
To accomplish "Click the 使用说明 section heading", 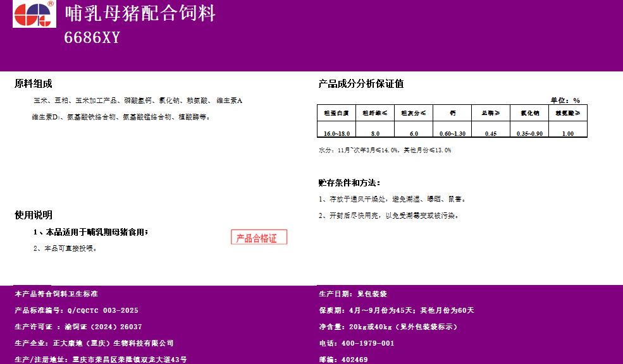I will 34,215.
